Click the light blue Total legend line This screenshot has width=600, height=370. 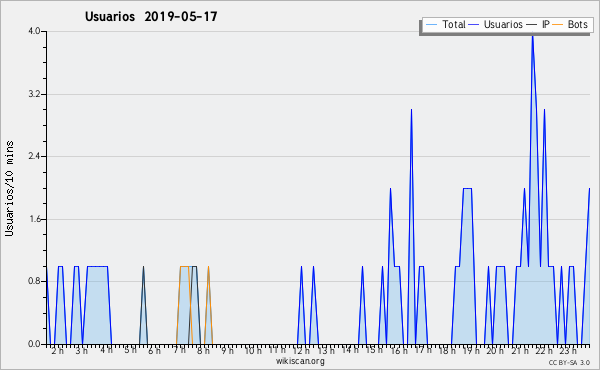pyautogui.click(x=431, y=25)
